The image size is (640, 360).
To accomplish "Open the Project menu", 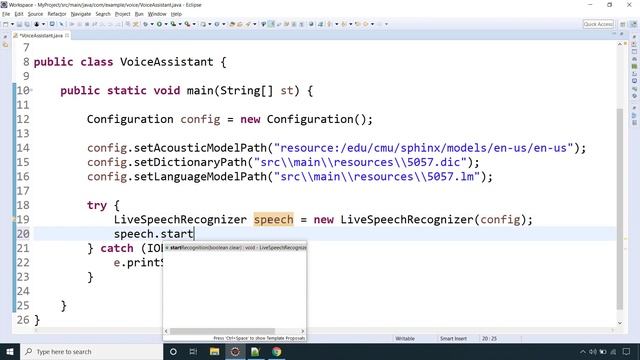I will point(122,14).
